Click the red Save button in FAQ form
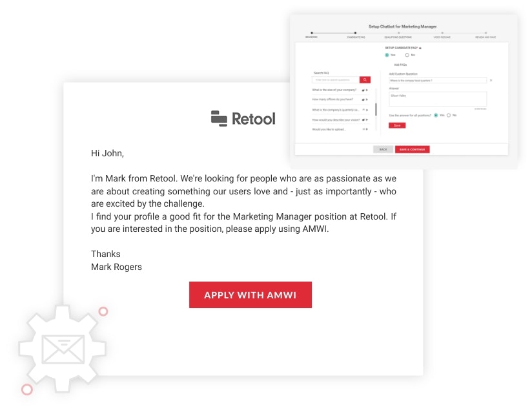The height and width of the screenshot is (414, 532). (398, 125)
